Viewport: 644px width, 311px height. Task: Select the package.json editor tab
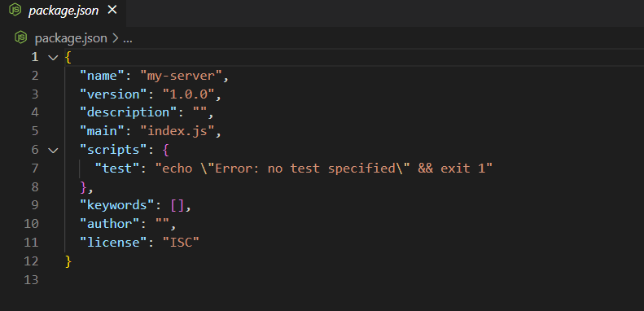(64, 11)
